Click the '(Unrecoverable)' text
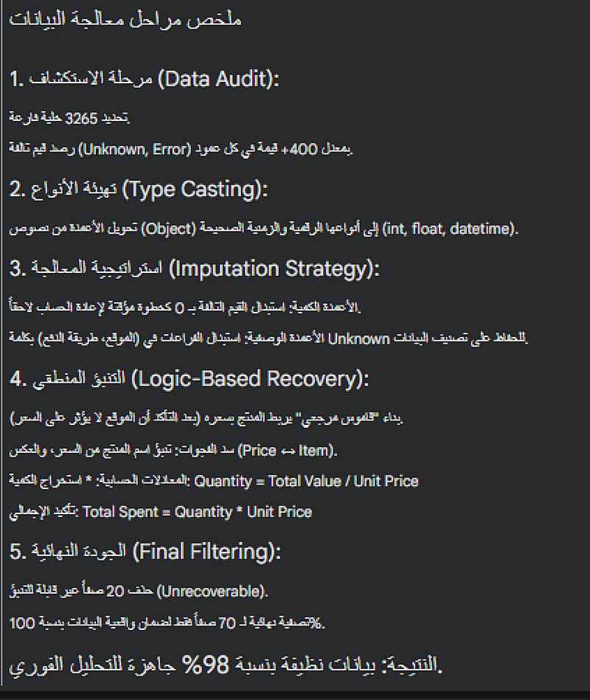 pos(212,591)
